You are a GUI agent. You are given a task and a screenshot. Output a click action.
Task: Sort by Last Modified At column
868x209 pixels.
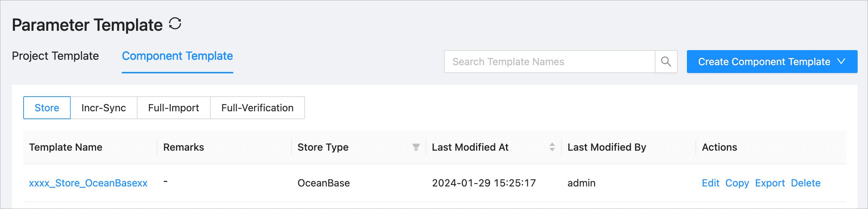552,147
